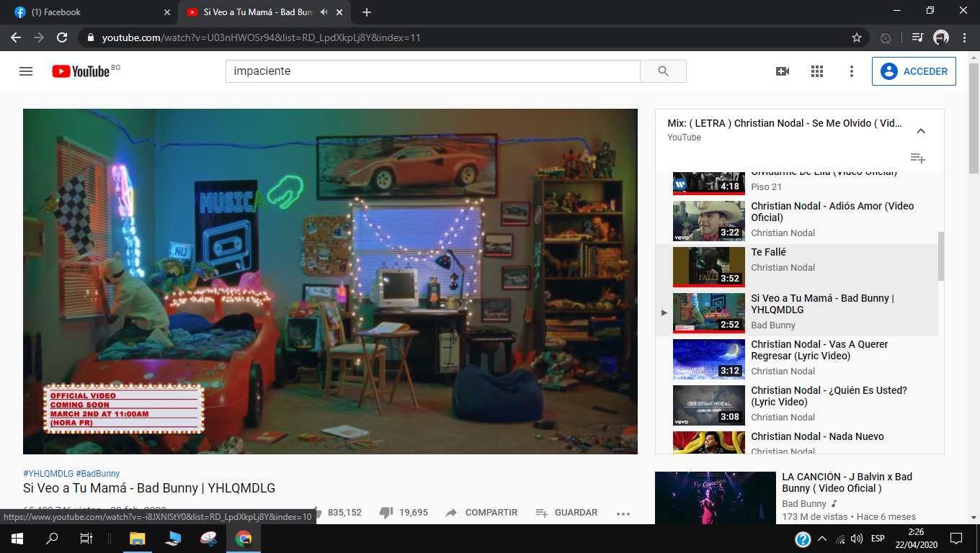Open Task View on taskbar
The image size is (980, 553).
click(86, 539)
